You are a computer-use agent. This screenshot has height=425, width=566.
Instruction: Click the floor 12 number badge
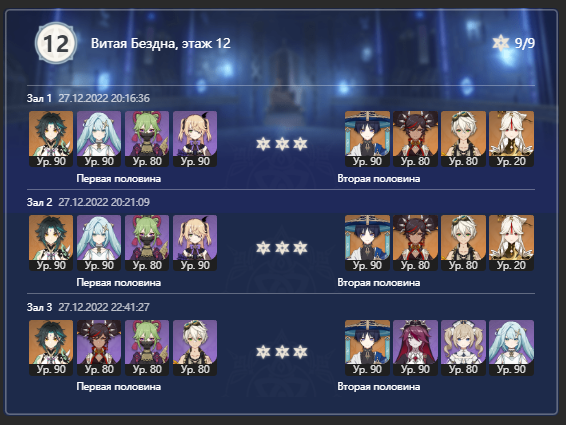point(56,43)
